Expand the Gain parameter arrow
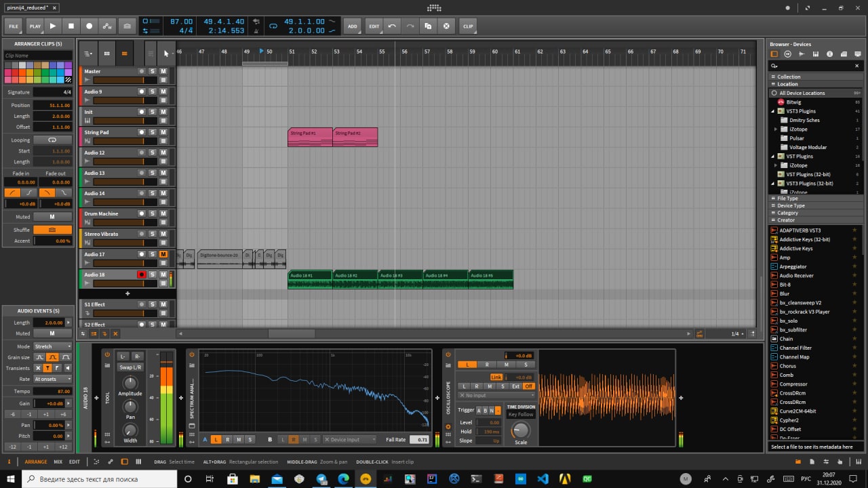The width and height of the screenshot is (868, 488). tap(68, 403)
